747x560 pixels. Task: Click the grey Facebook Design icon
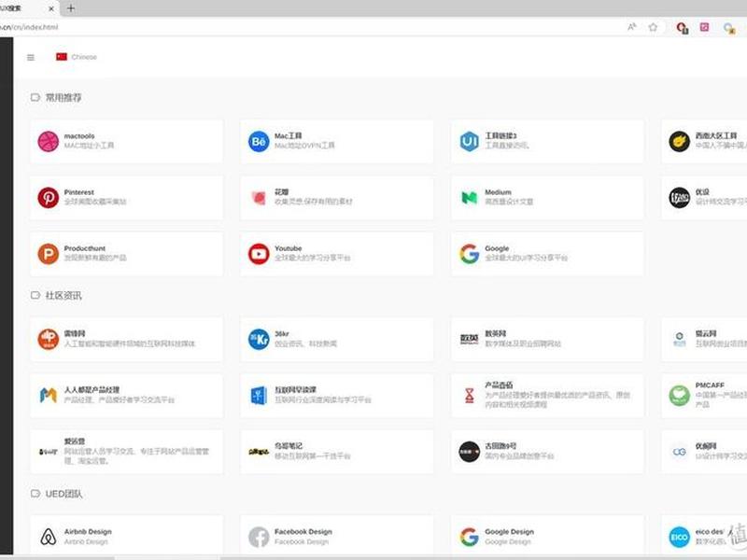[259, 537]
